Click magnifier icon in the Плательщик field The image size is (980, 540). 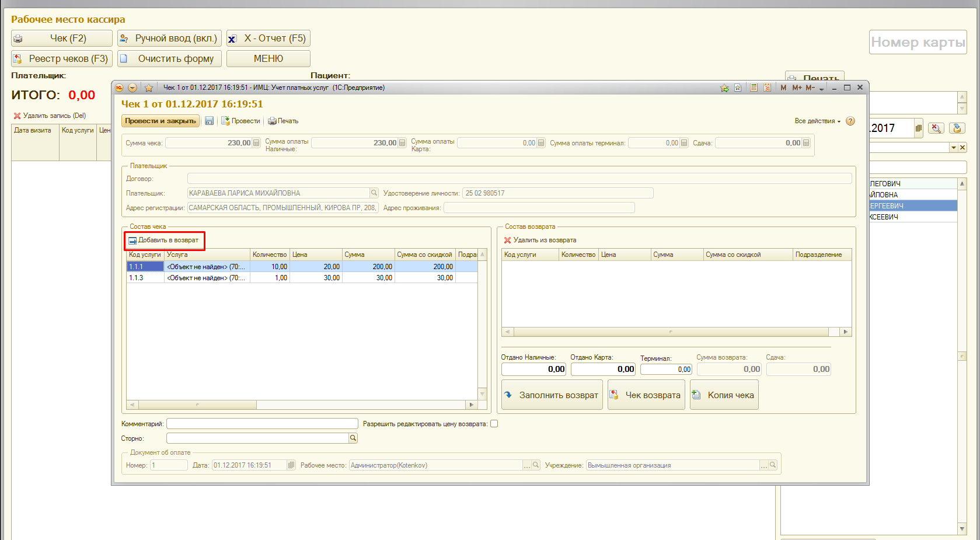(x=374, y=193)
